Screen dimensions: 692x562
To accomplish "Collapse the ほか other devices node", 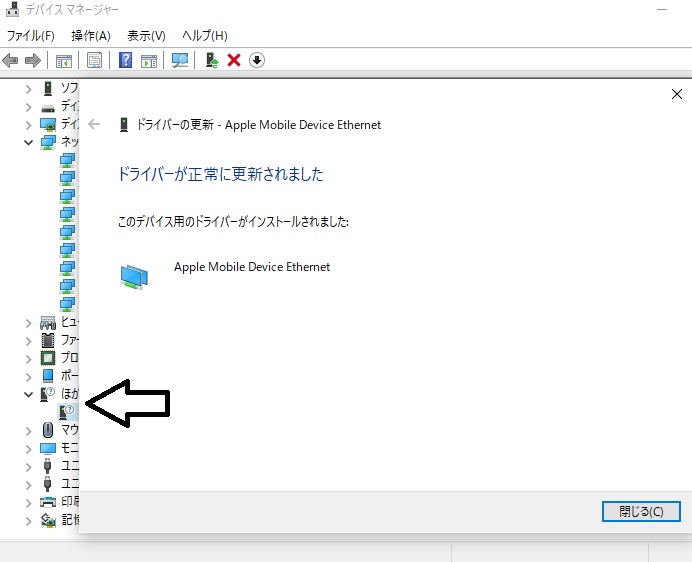I will tap(29, 394).
